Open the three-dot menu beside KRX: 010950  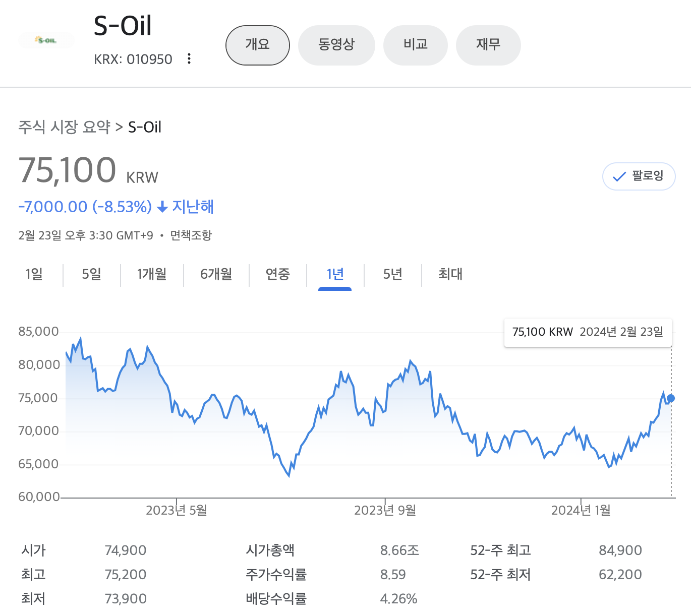[x=189, y=59]
